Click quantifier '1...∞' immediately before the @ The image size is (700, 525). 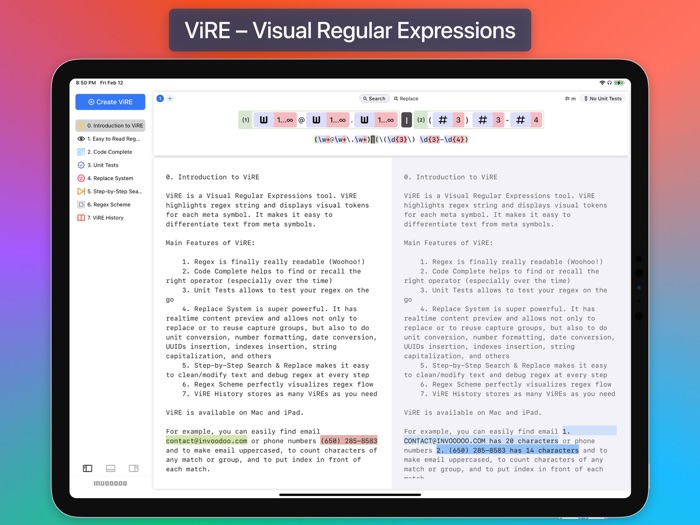click(285, 120)
